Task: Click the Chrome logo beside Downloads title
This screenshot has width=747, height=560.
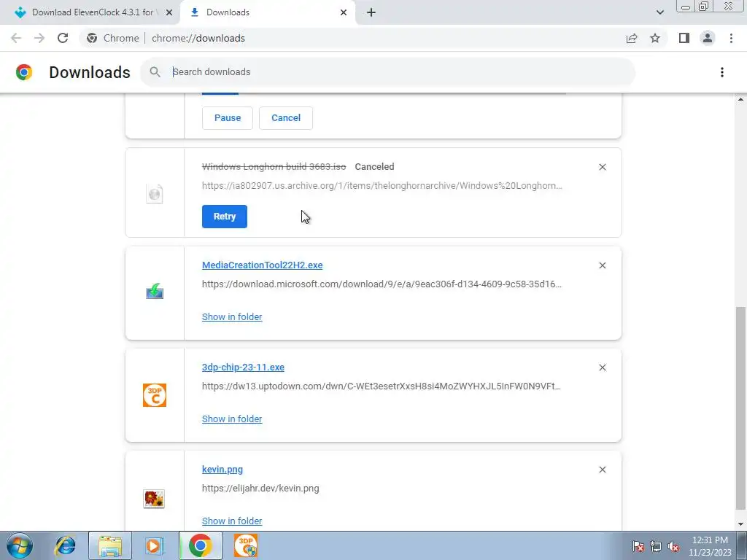Action: pos(24,72)
